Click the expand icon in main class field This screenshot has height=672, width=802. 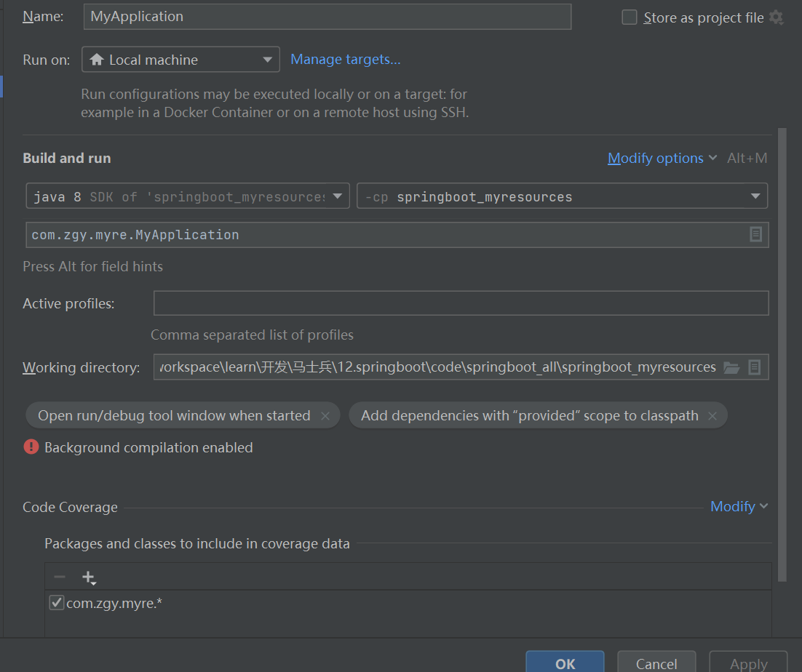click(x=755, y=234)
